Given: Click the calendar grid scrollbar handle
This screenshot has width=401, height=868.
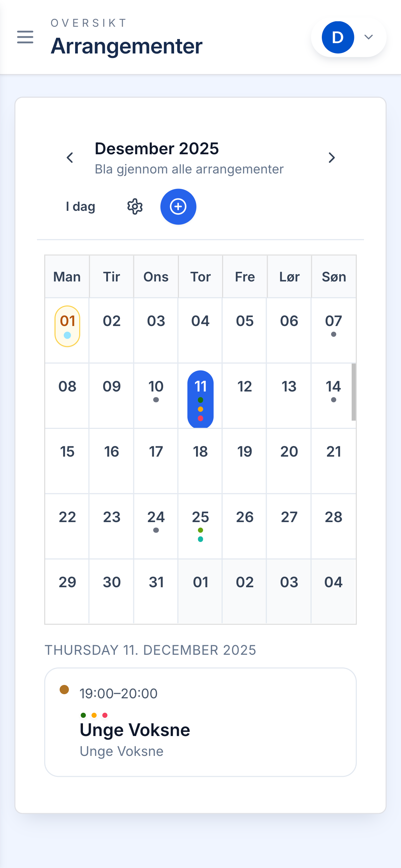Looking at the screenshot, I should coord(353,392).
